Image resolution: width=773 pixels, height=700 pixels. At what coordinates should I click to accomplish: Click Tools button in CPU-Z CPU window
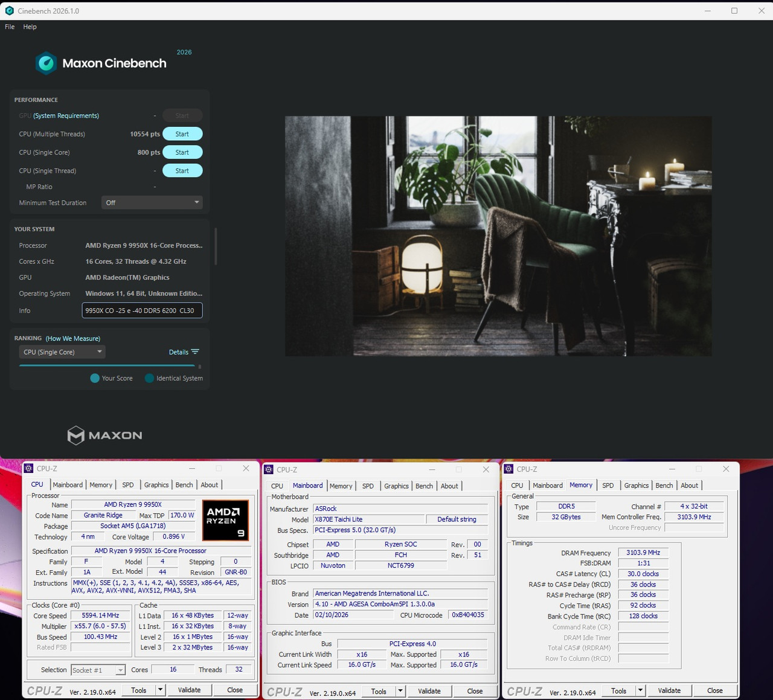[x=139, y=690]
